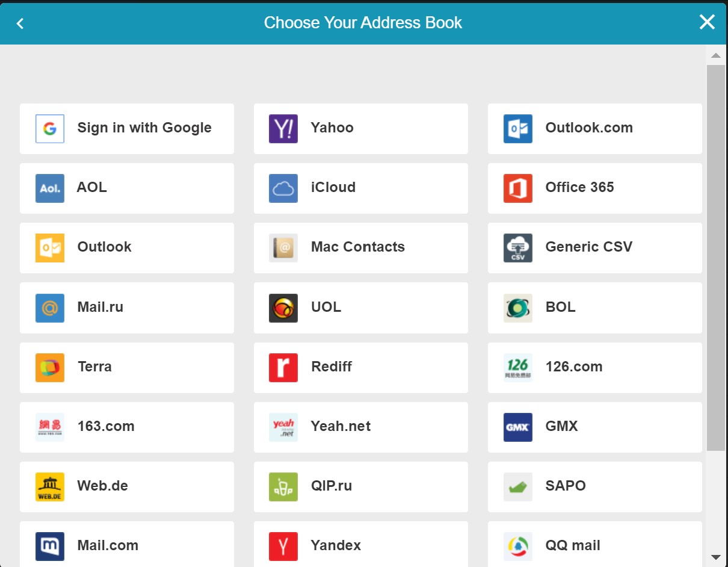Click the orange Terra icon

pyautogui.click(x=50, y=368)
